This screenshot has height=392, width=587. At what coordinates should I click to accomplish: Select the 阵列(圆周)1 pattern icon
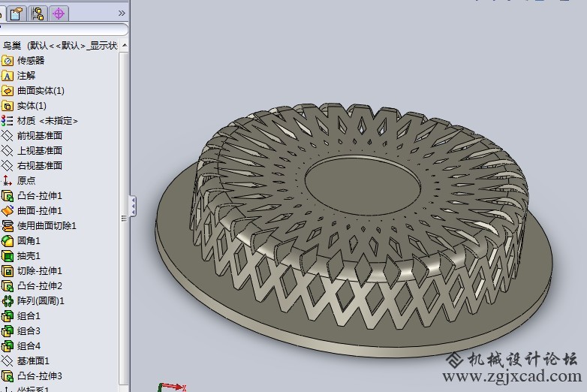(x=7, y=301)
